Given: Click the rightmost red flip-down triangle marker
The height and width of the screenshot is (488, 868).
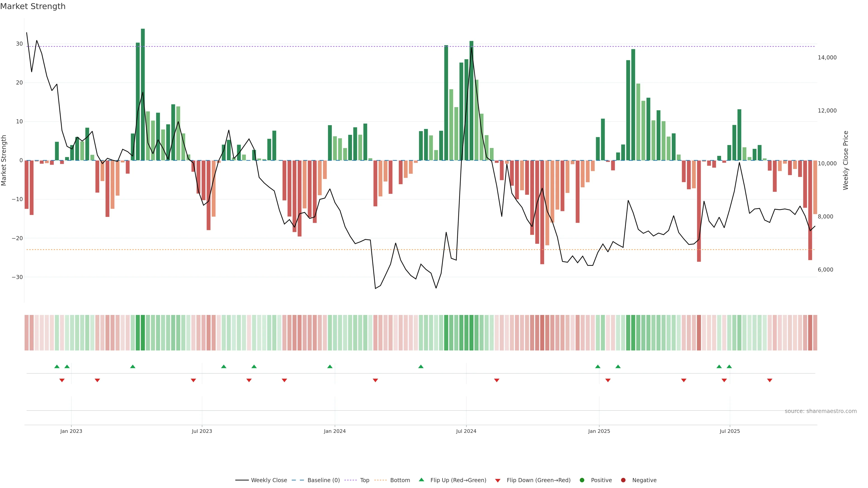Looking at the screenshot, I should point(770,380).
